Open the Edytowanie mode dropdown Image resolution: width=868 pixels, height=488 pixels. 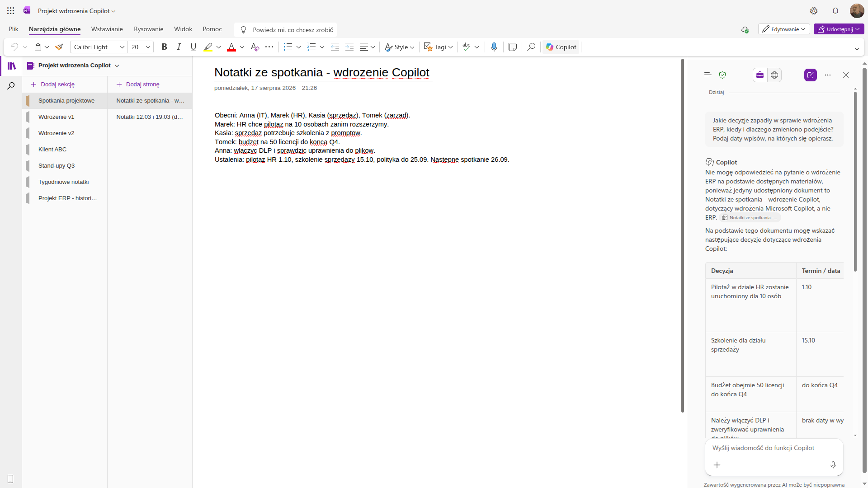point(784,29)
